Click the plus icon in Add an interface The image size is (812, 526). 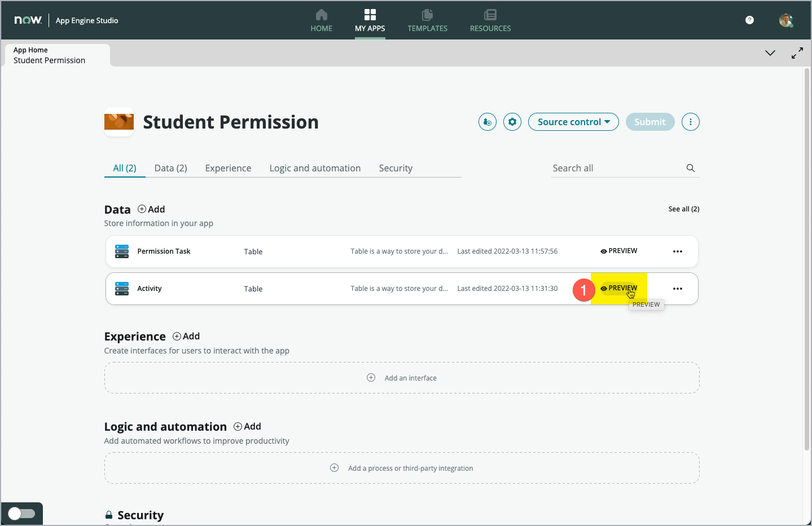(371, 378)
